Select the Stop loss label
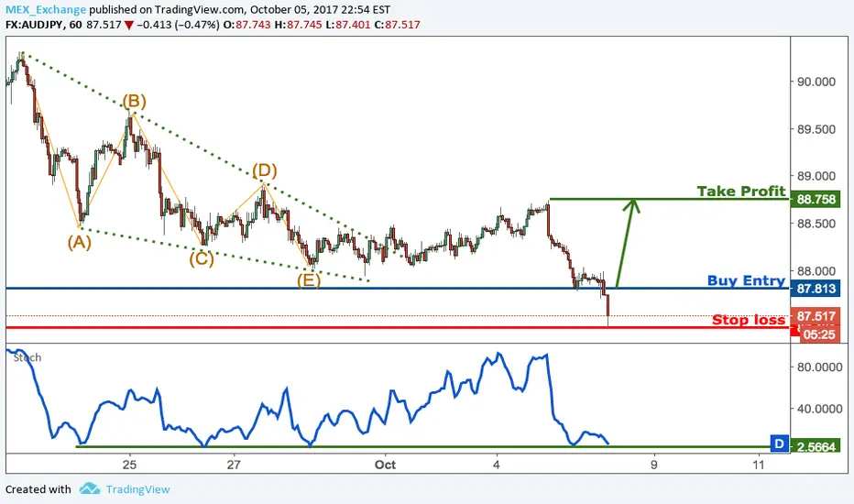The height and width of the screenshot is (504, 854). [x=749, y=320]
